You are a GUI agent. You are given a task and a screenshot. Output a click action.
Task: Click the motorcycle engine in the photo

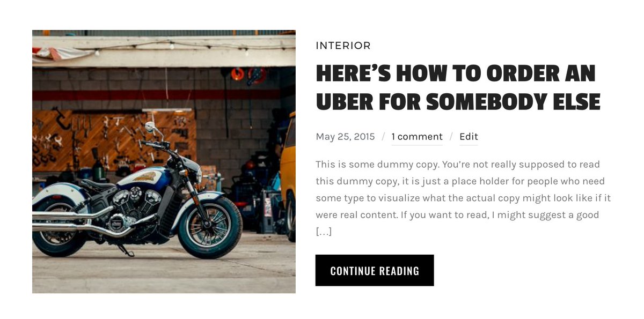[x=134, y=206]
